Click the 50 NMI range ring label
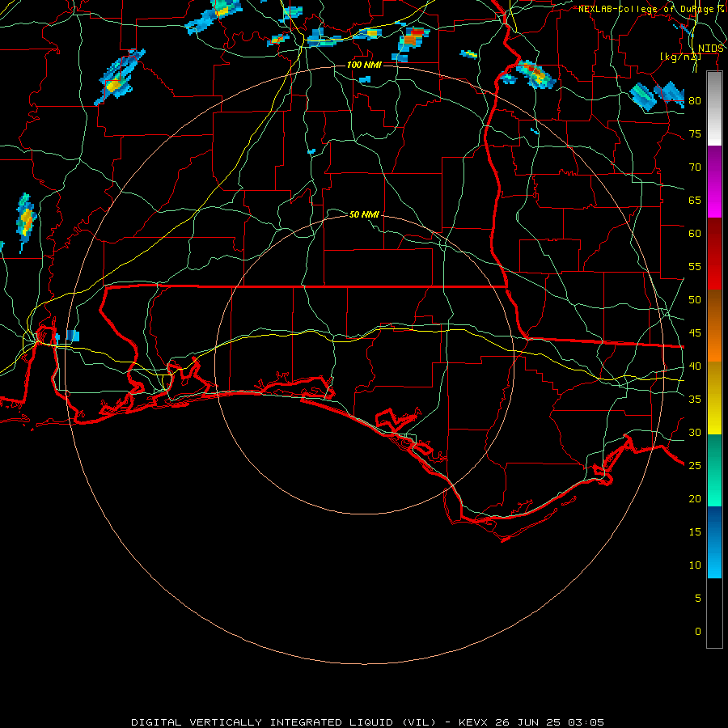The width and height of the screenshot is (728, 728). click(364, 214)
